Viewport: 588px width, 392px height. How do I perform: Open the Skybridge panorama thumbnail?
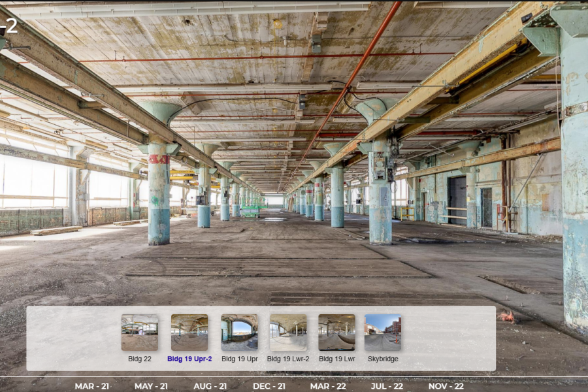coord(383,333)
